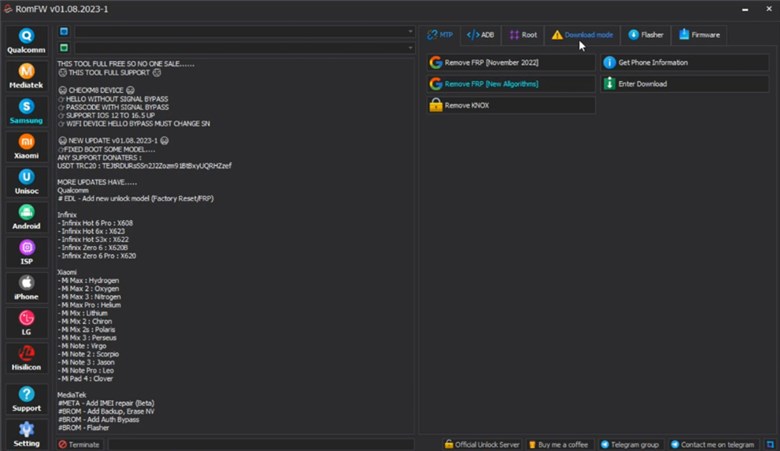Viewport: 780px width, 451px height.
Task: Open the Download mode tab
Action: click(582, 34)
